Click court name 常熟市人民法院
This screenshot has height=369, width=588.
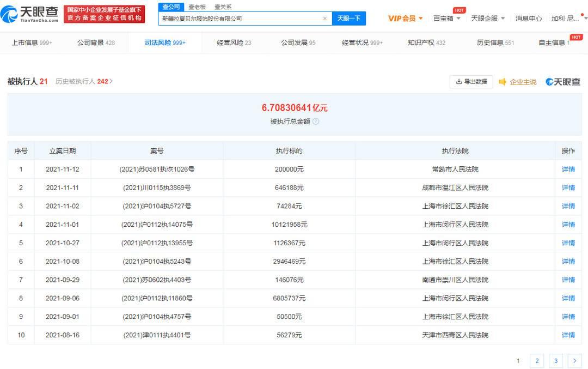tap(455, 170)
